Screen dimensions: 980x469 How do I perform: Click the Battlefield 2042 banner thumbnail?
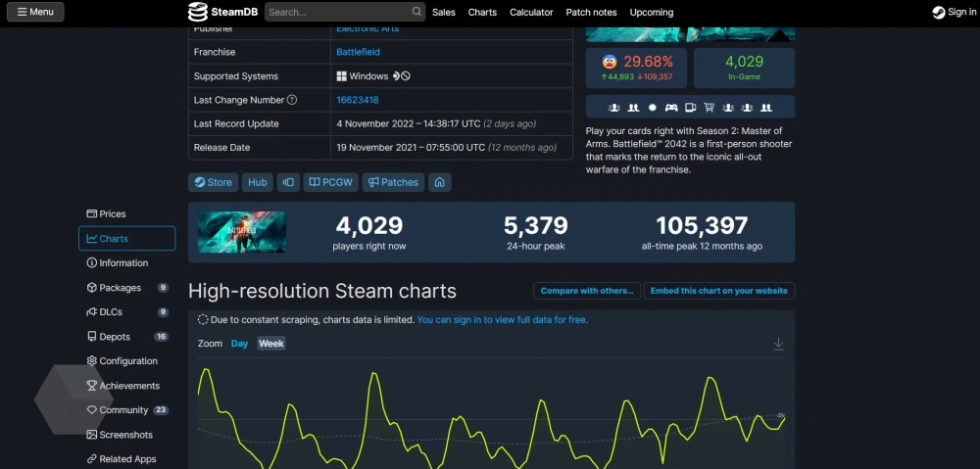click(x=242, y=232)
